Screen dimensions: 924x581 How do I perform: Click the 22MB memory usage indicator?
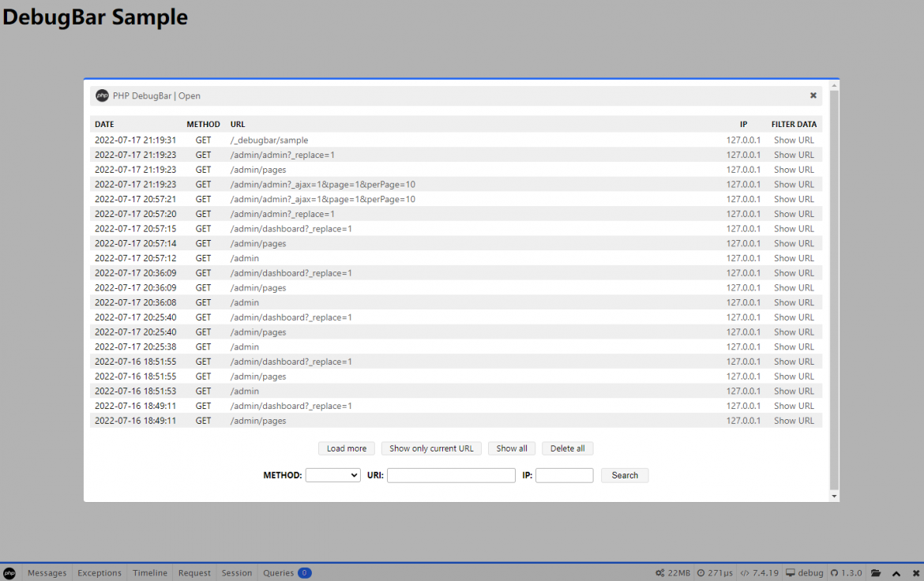pyautogui.click(x=672, y=573)
